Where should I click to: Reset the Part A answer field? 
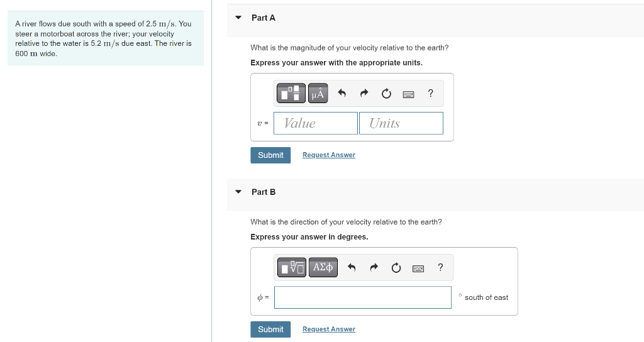(386, 94)
